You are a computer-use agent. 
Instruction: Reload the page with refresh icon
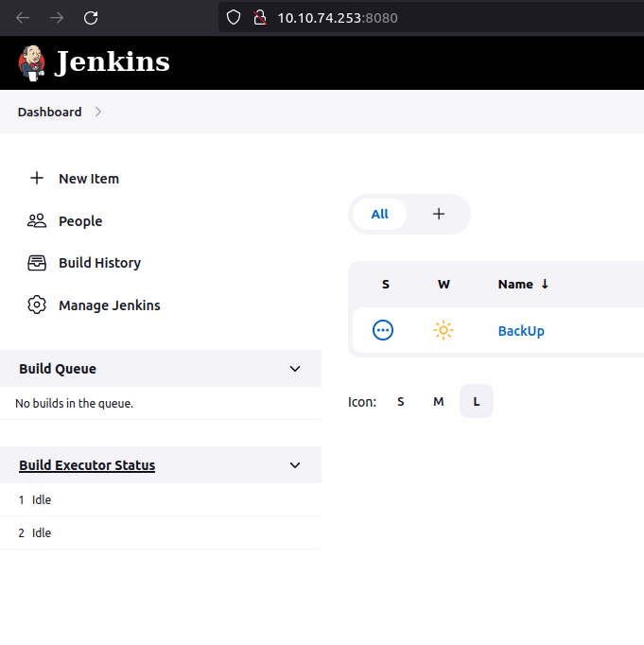91,18
